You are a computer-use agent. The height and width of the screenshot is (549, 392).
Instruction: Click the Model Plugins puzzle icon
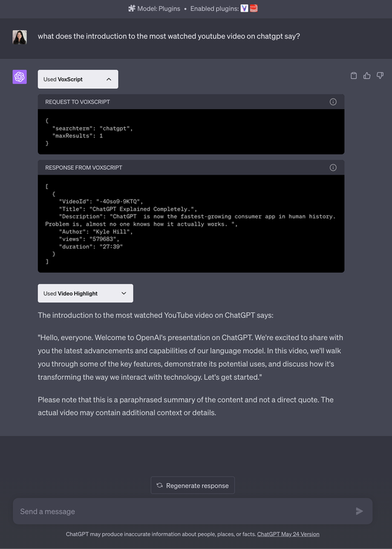point(132,8)
